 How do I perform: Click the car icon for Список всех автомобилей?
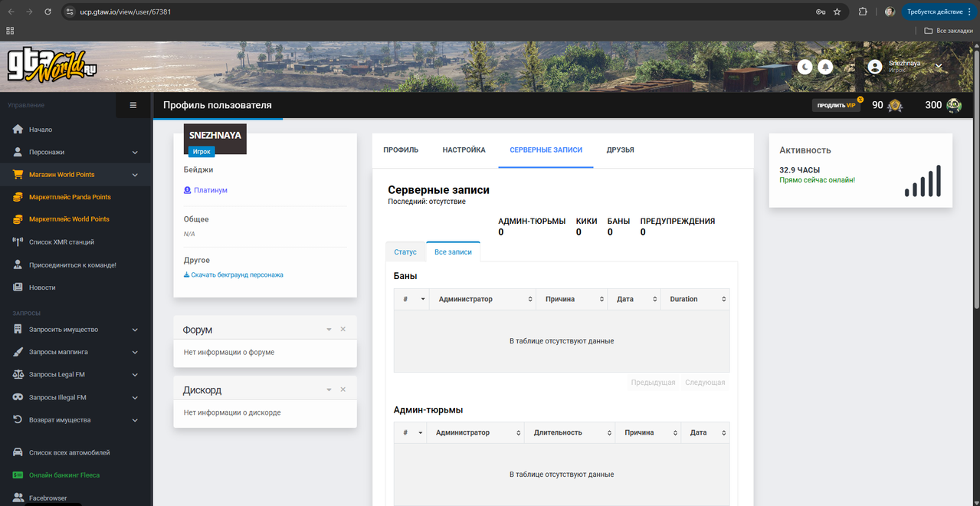tap(18, 452)
